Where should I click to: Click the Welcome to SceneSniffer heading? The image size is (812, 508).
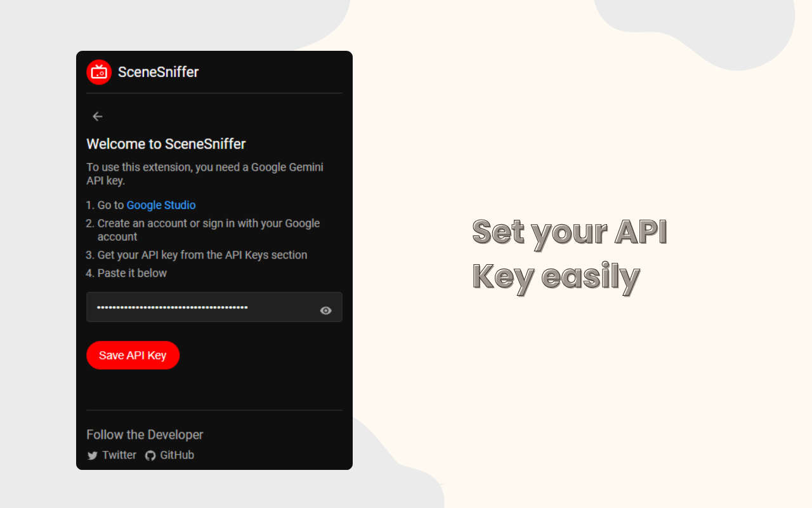click(x=166, y=144)
